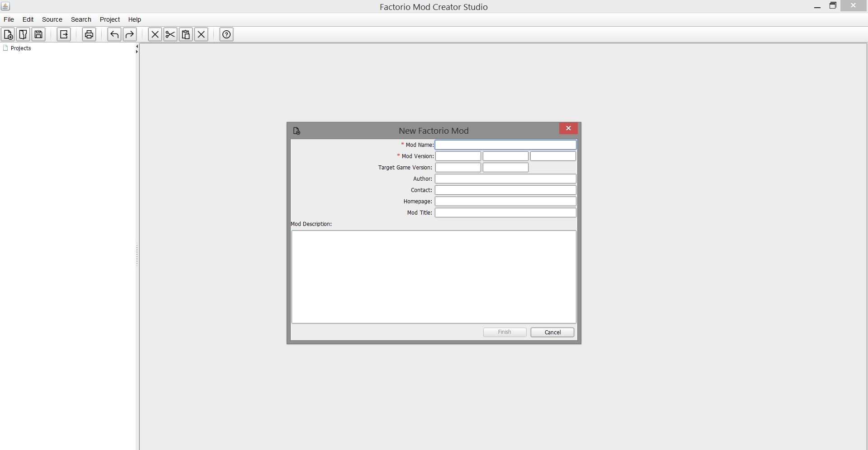Focus the Mod Title input field
This screenshot has height=450, width=868.
click(506, 213)
